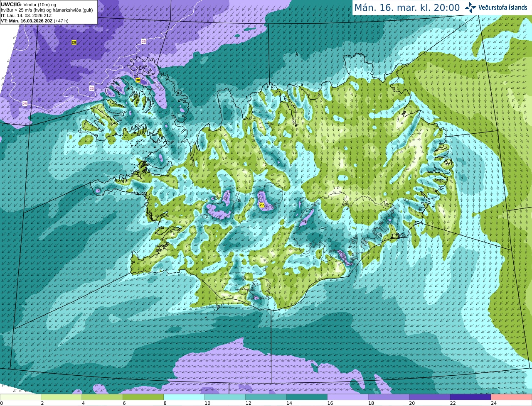532x406 pixels.
Task: Click the 'UWC/IG: Vindur (10m) og' legend title
Action: (x=28, y=4)
